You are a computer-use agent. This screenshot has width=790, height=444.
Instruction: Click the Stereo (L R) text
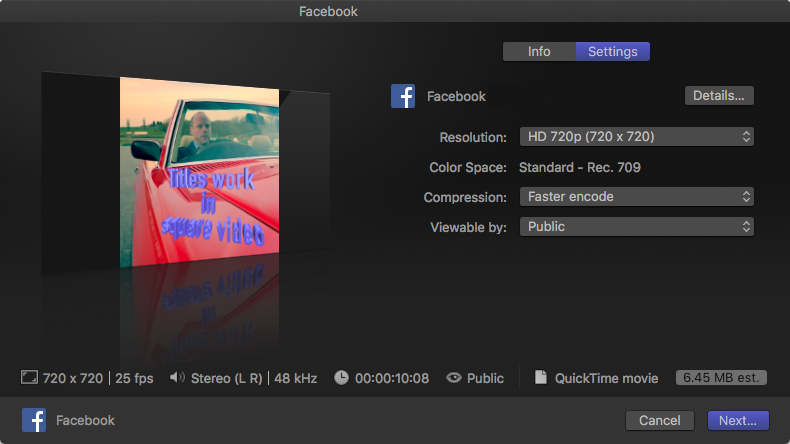coord(227,378)
